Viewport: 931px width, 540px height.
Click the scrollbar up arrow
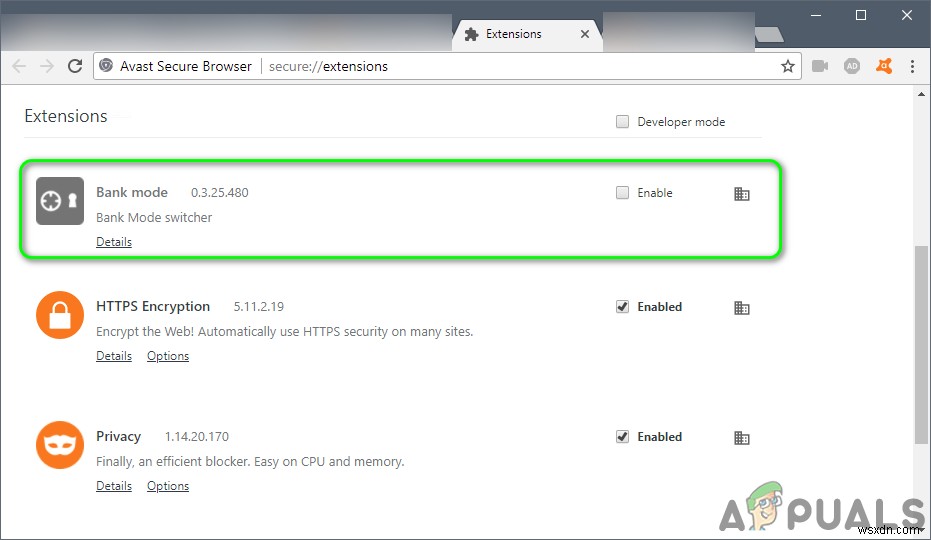[x=921, y=94]
